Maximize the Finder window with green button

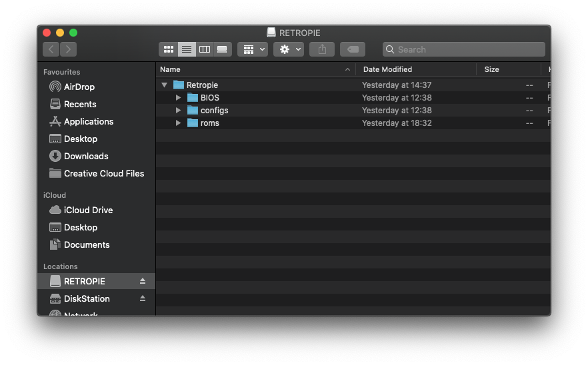point(73,33)
